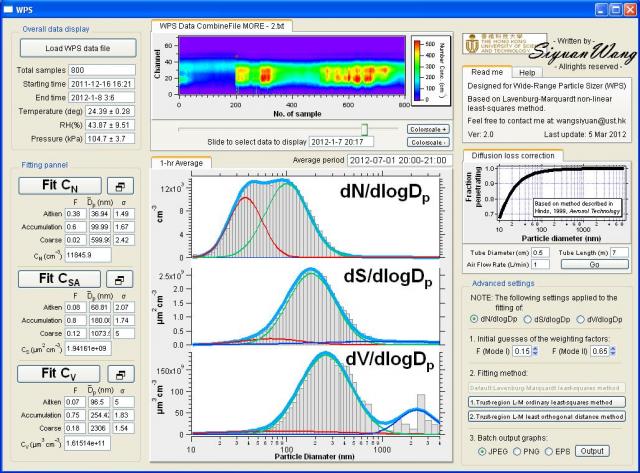Click the Average period field
Screen dimensions: 640x473
tap(400, 160)
